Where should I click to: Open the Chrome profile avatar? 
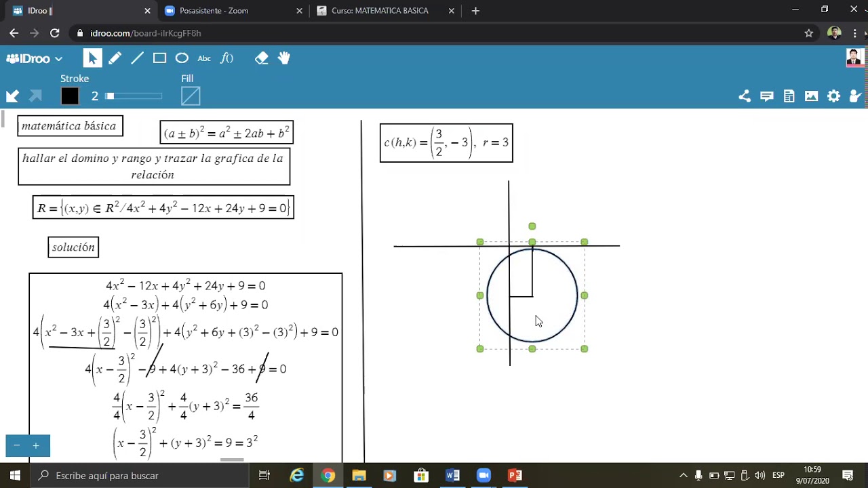click(x=835, y=33)
